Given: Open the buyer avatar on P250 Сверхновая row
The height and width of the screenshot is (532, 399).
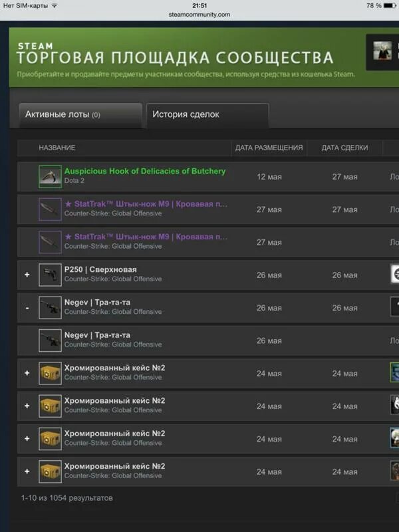Looking at the screenshot, I should [x=395, y=274].
